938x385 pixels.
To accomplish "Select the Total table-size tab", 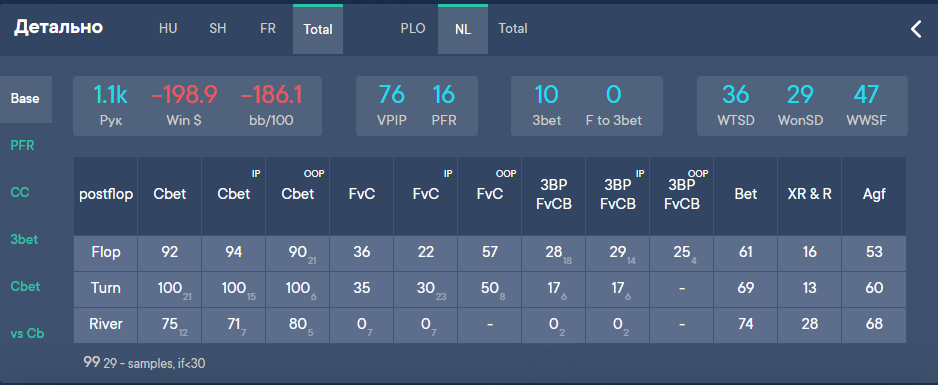I will tap(318, 29).
